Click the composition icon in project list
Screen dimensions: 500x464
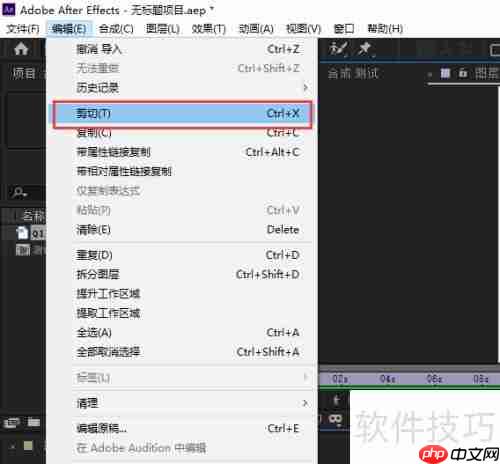click(x=23, y=250)
